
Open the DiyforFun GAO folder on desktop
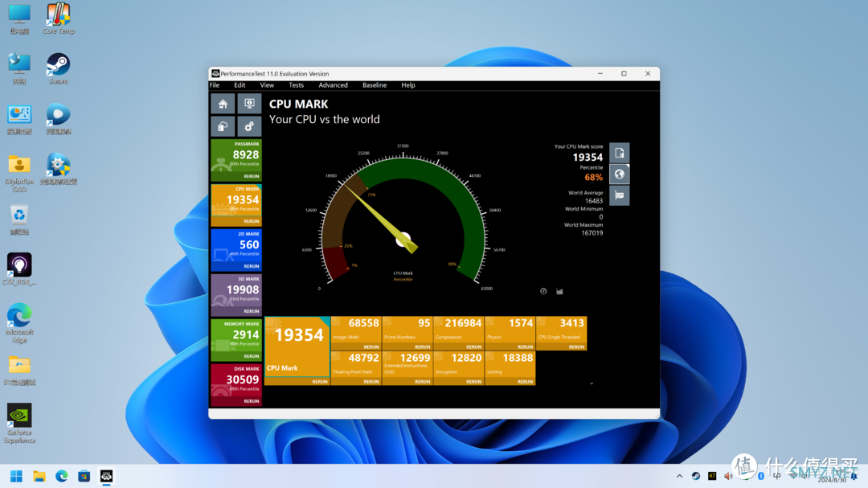19,173
